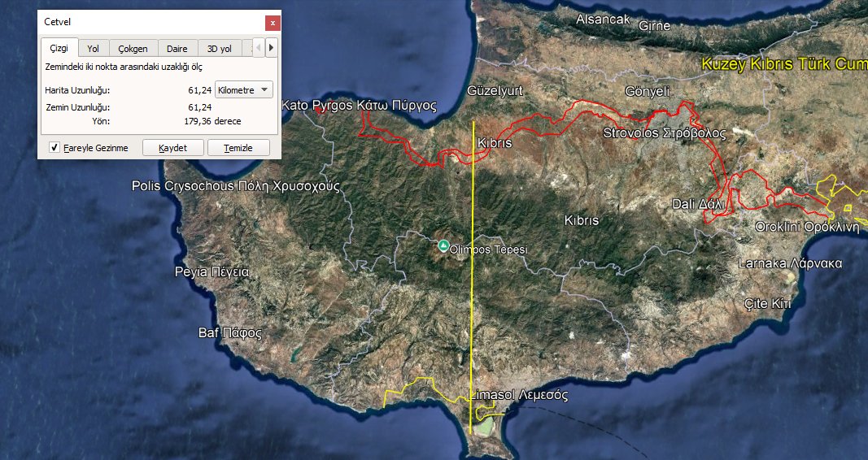
Task: Click the right tab scroll arrow
Action: [x=271, y=48]
